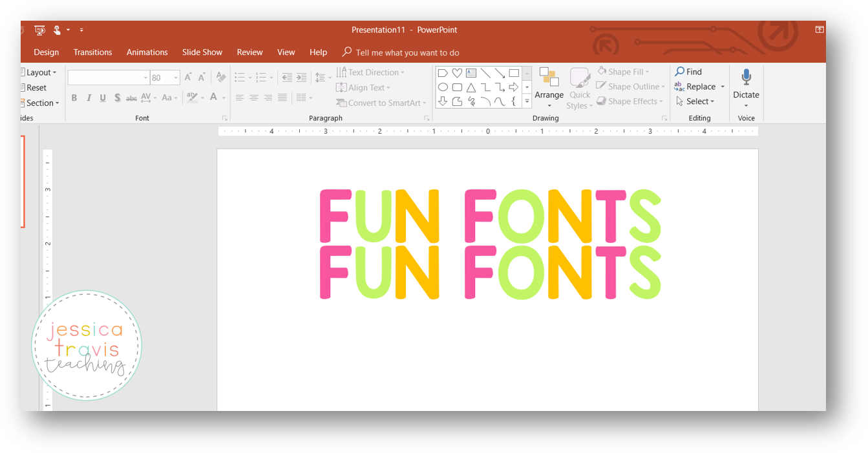
Task: Click the Reset slide button
Action: 35,88
